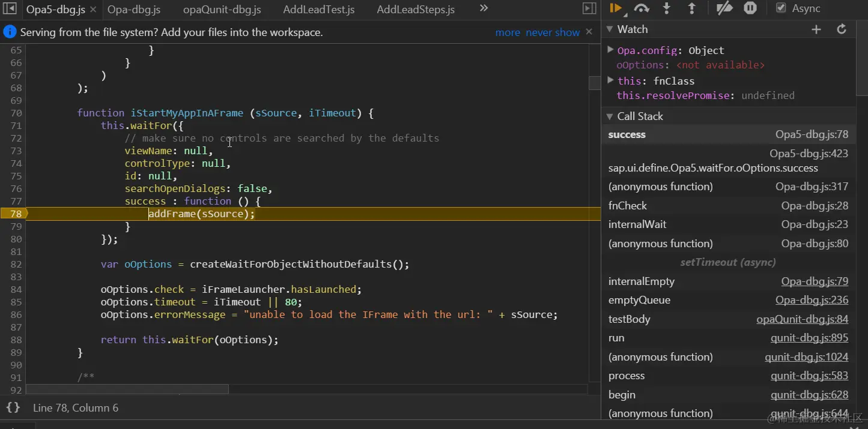Select the 'process' call stack frame
Screen dimensions: 868x429
click(728, 376)
